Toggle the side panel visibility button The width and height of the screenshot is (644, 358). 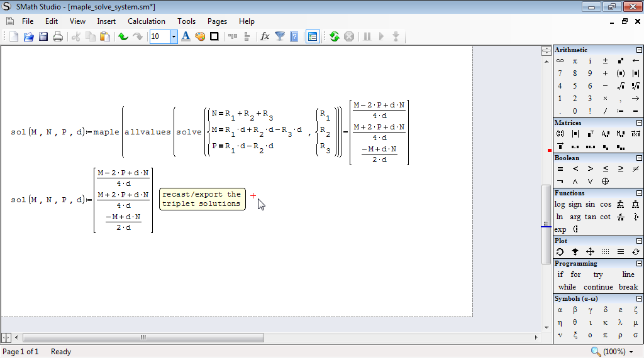click(313, 36)
